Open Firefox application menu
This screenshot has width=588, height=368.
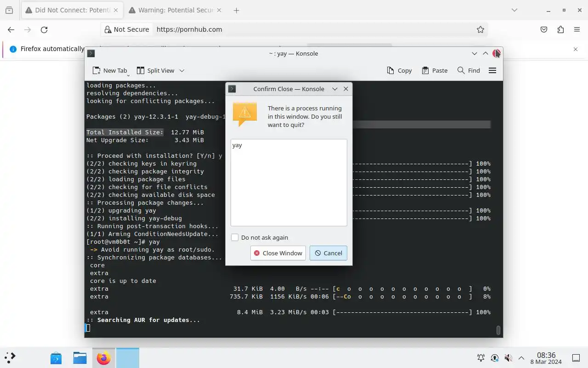[577, 29]
